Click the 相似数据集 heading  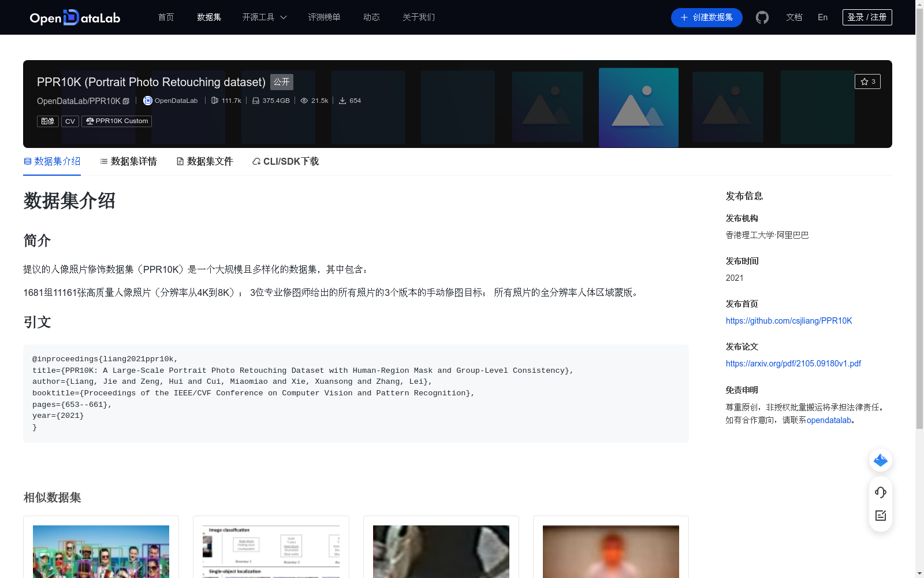click(x=52, y=498)
